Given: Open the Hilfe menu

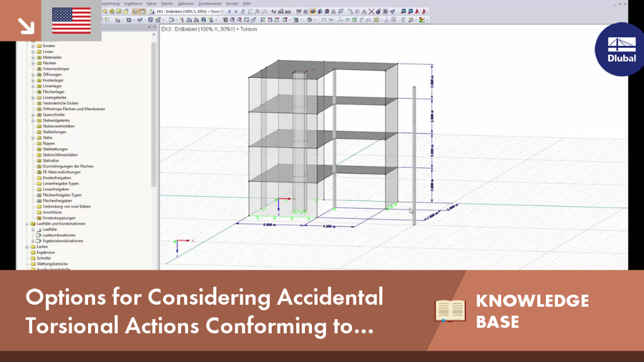Looking at the screenshot, I should [x=247, y=3].
